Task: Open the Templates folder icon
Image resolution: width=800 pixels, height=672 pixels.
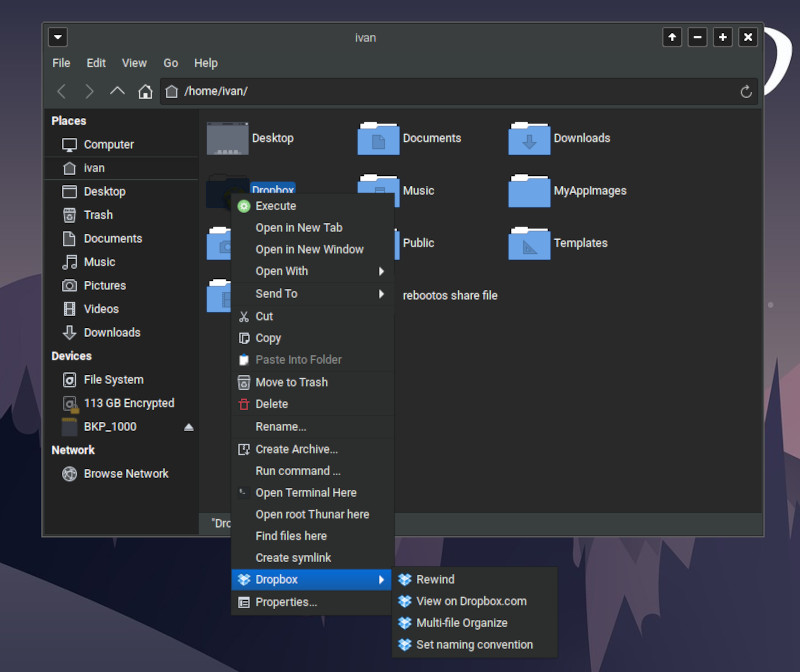Action: (x=529, y=243)
